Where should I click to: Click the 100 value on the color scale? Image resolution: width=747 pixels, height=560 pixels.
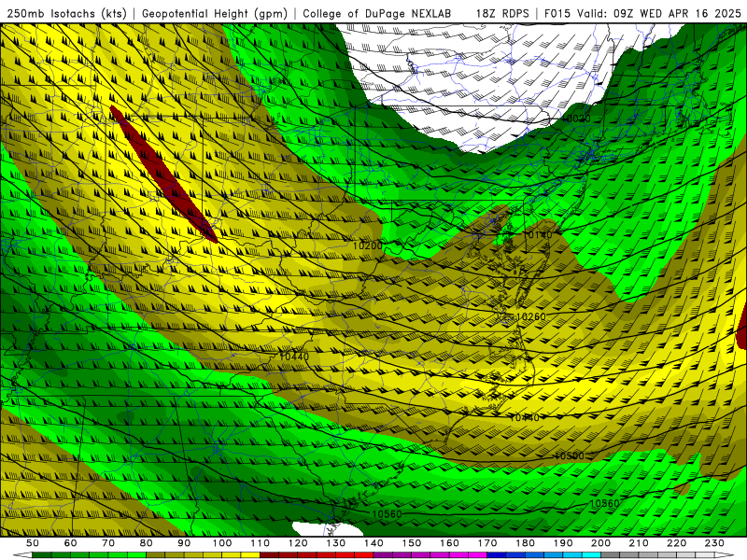[x=222, y=543]
